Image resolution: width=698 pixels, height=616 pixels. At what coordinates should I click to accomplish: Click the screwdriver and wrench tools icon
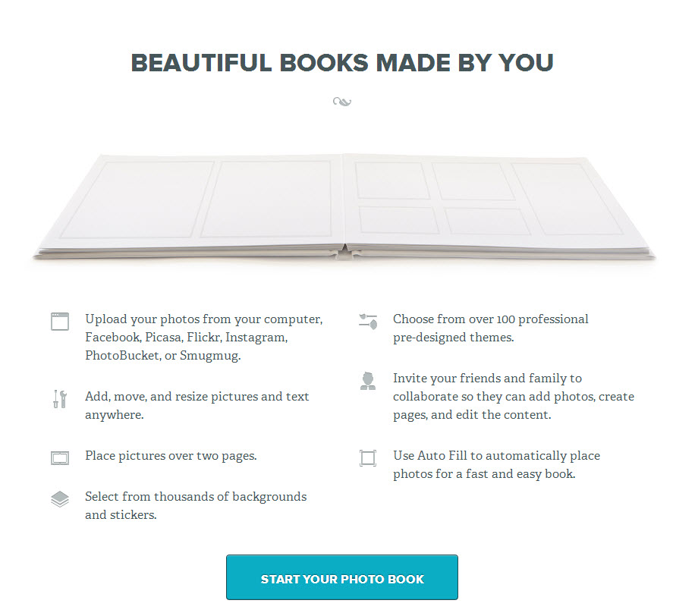60,399
